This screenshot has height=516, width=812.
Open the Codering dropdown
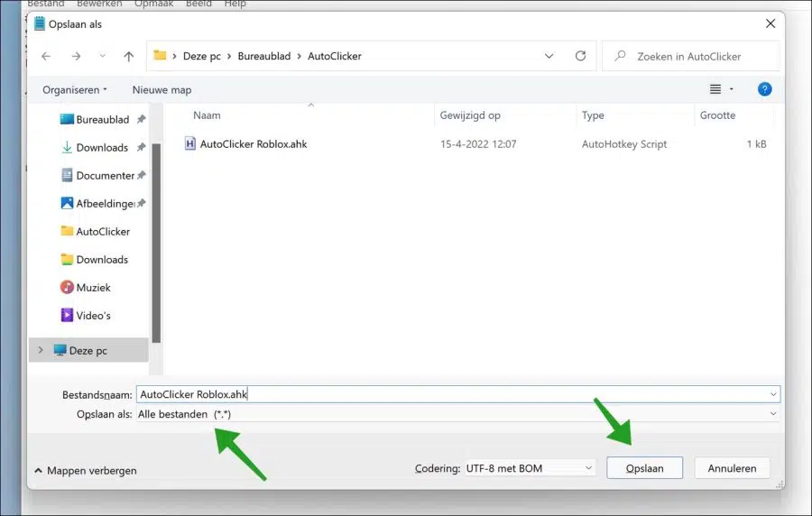tap(530, 468)
